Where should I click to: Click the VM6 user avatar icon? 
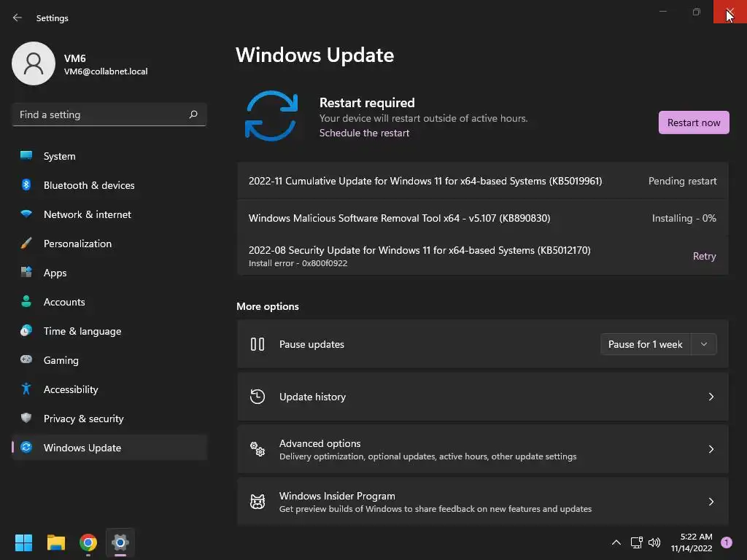34,63
